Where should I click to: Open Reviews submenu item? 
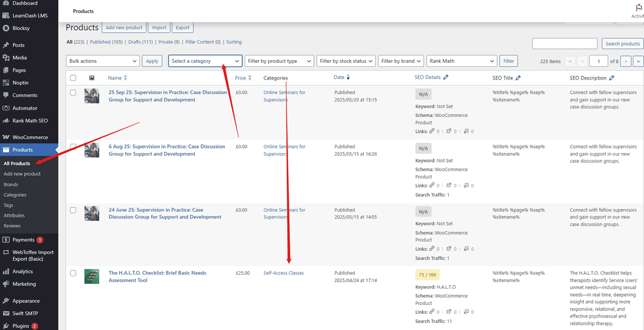[12, 226]
